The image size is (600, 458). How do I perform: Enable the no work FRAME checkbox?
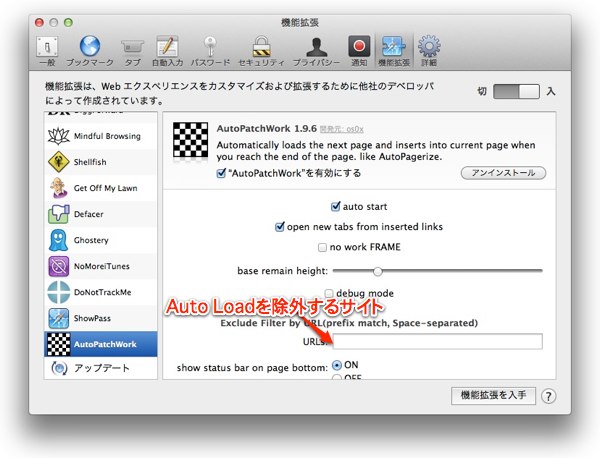point(322,248)
